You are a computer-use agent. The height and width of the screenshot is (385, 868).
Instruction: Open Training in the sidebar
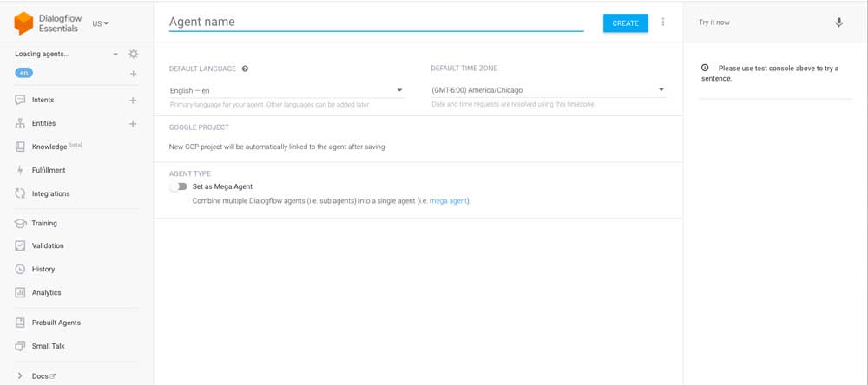(44, 224)
